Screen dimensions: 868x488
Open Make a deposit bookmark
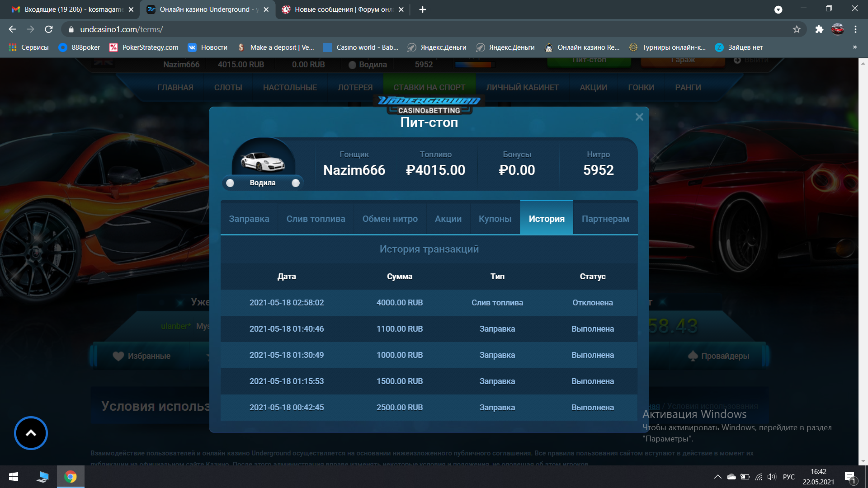tap(275, 47)
